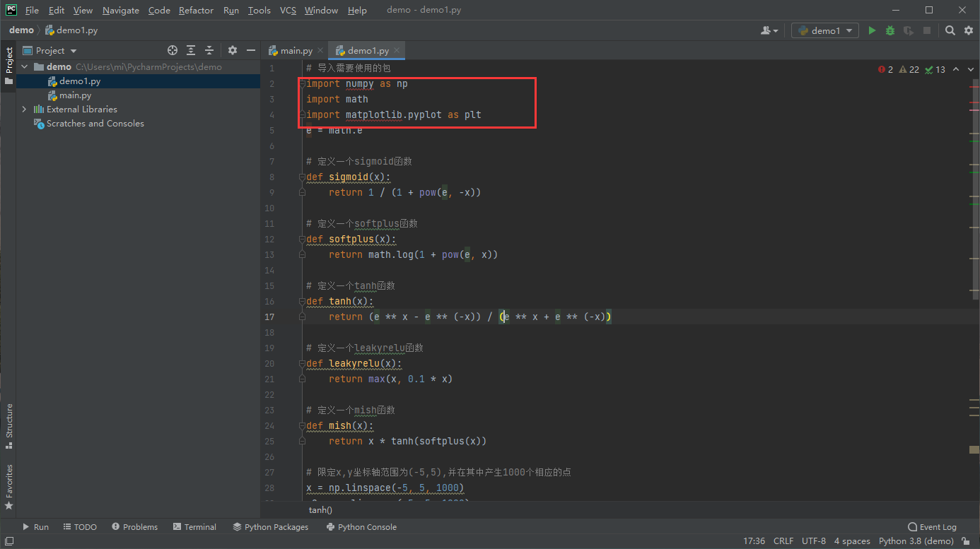This screenshot has width=980, height=549.
Task: Hide the Project tool window
Action: (x=250, y=50)
